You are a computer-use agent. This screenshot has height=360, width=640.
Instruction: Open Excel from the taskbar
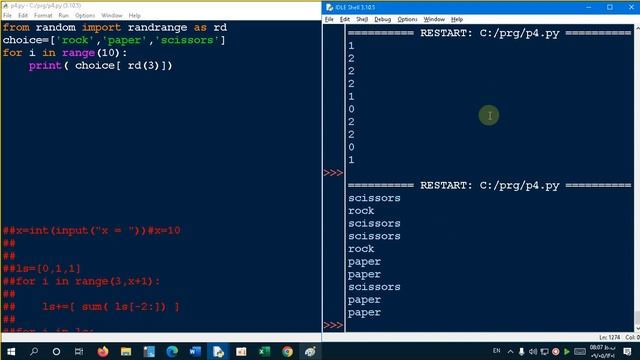[x=264, y=351]
